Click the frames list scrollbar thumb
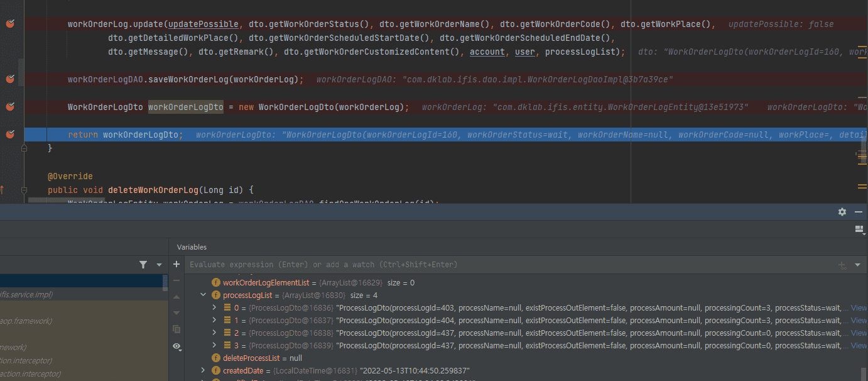868x381 pixels. coord(165,283)
